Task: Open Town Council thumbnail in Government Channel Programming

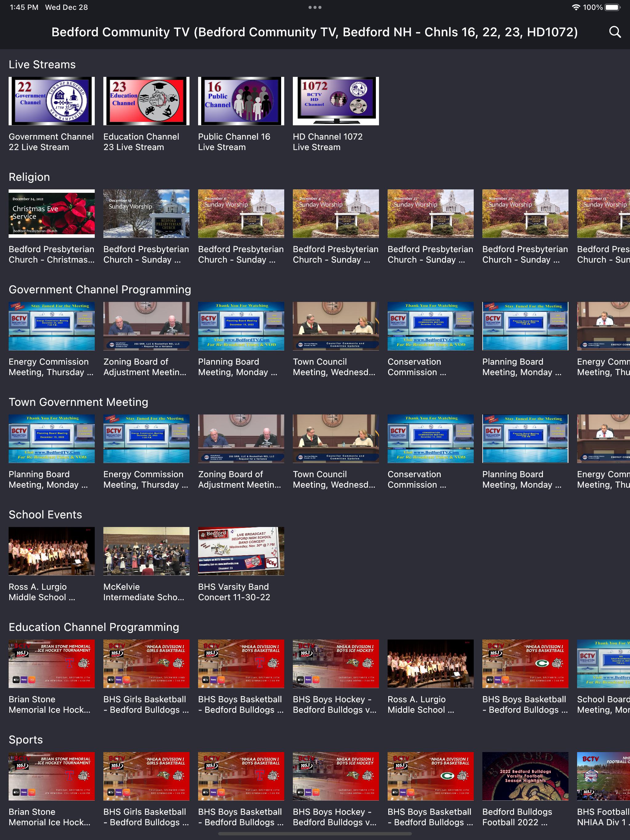Action: 336,326
